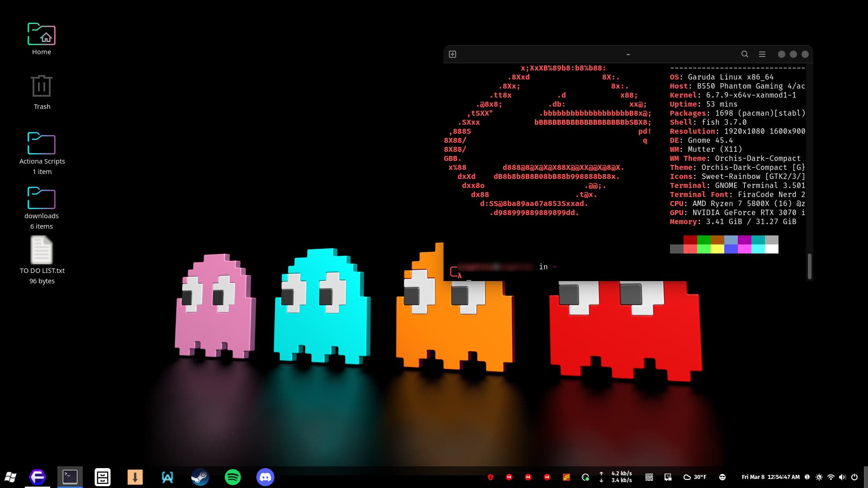Image resolution: width=868 pixels, height=488 pixels.
Task: Click the red shield tray icon
Action: point(491,477)
